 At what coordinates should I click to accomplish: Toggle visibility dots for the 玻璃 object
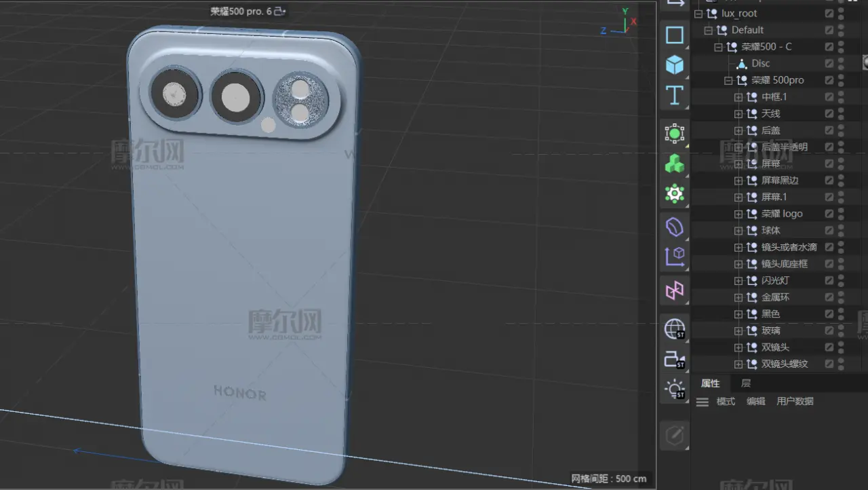point(841,331)
